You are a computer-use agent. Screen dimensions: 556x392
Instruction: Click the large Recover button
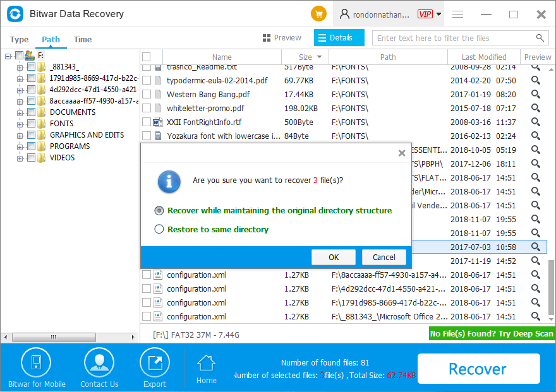coord(479,369)
